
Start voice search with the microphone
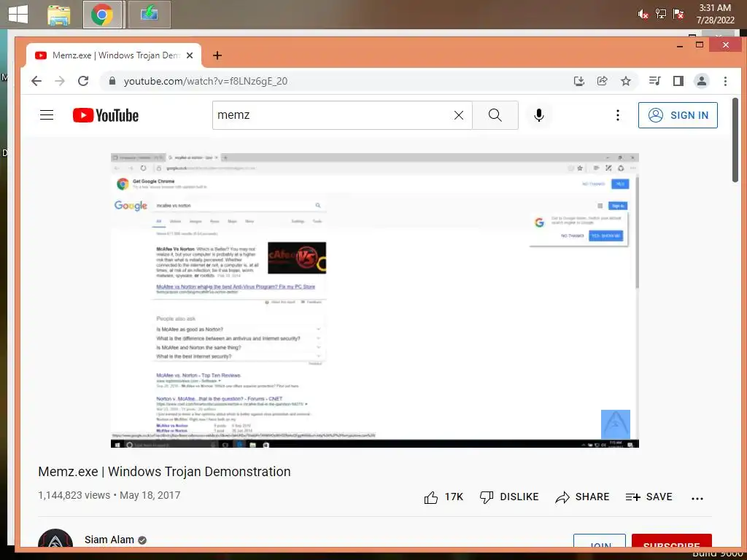point(539,115)
